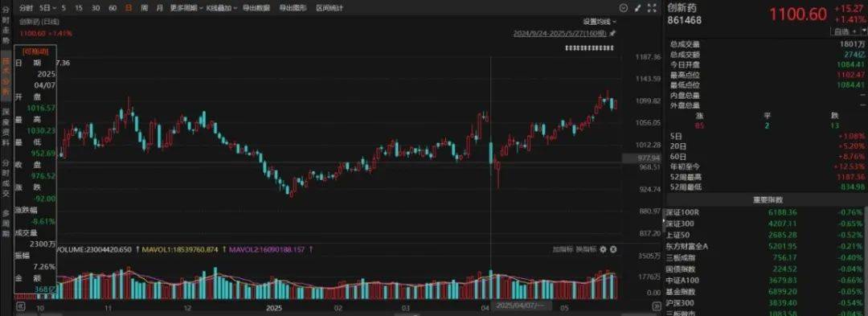Toggle fullscreen chart view icon
The image size is (868, 316).
coord(652,8)
